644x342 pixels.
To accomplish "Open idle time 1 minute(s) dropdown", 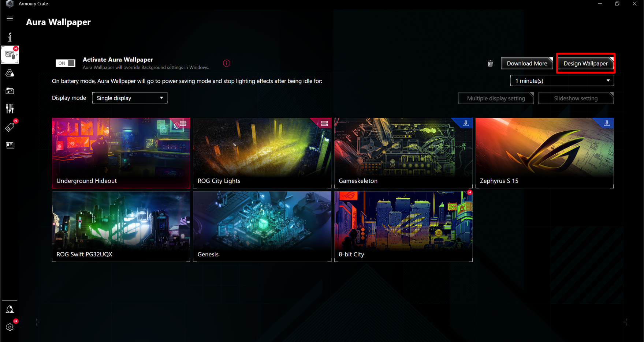I will [x=562, y=81].
